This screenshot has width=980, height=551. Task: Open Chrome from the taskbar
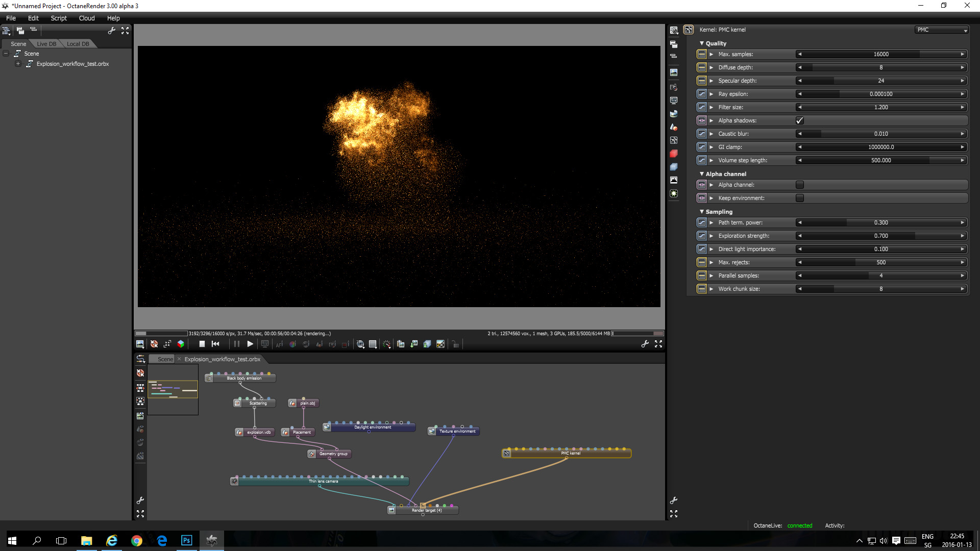[x=136, y=541]
